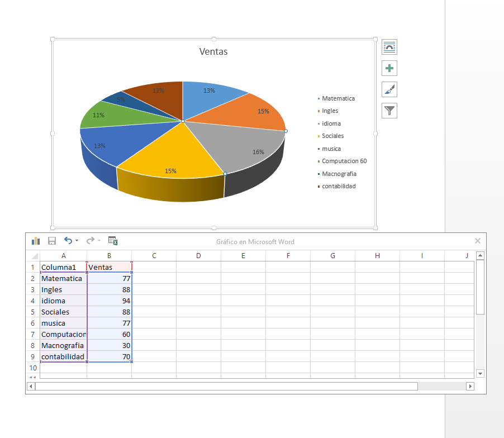
Task: Click the horizontal scrollbar thumb
Action: coord(226,386)
